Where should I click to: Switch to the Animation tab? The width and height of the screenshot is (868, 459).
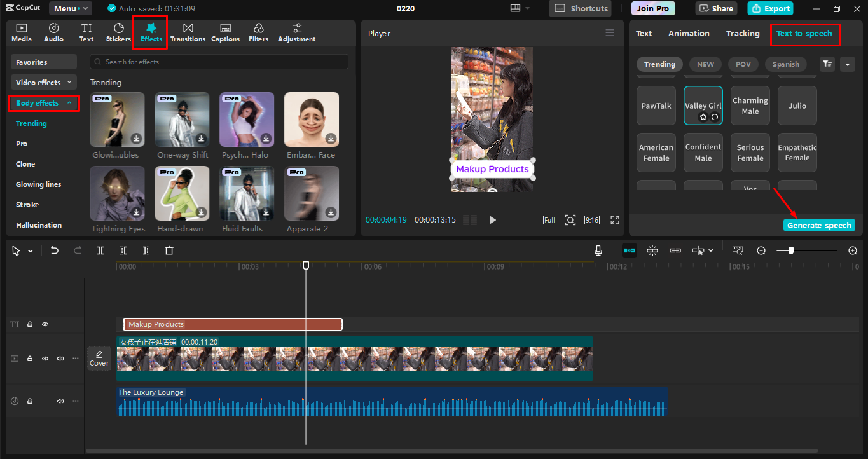tap(689, 34)
